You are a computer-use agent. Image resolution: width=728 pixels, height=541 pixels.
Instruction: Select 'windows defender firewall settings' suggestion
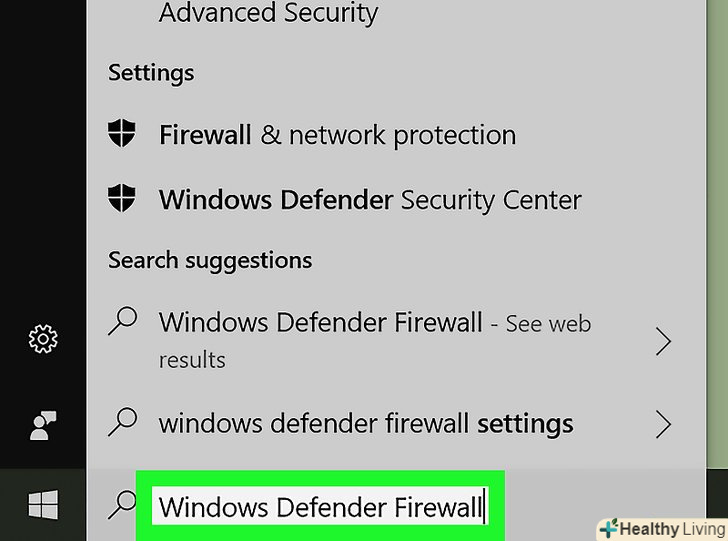366,423
